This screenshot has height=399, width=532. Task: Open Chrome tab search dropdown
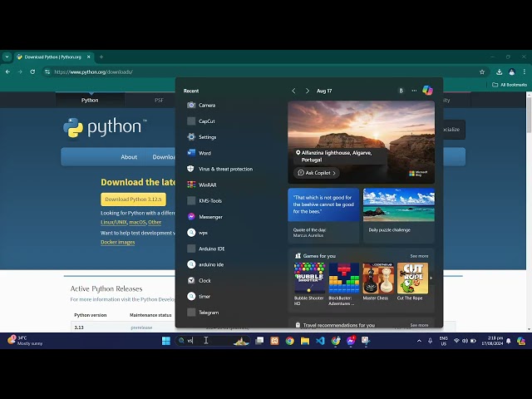point(7,57)
